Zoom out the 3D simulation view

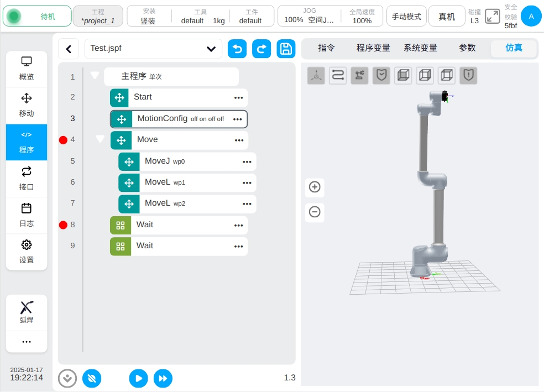315,212
